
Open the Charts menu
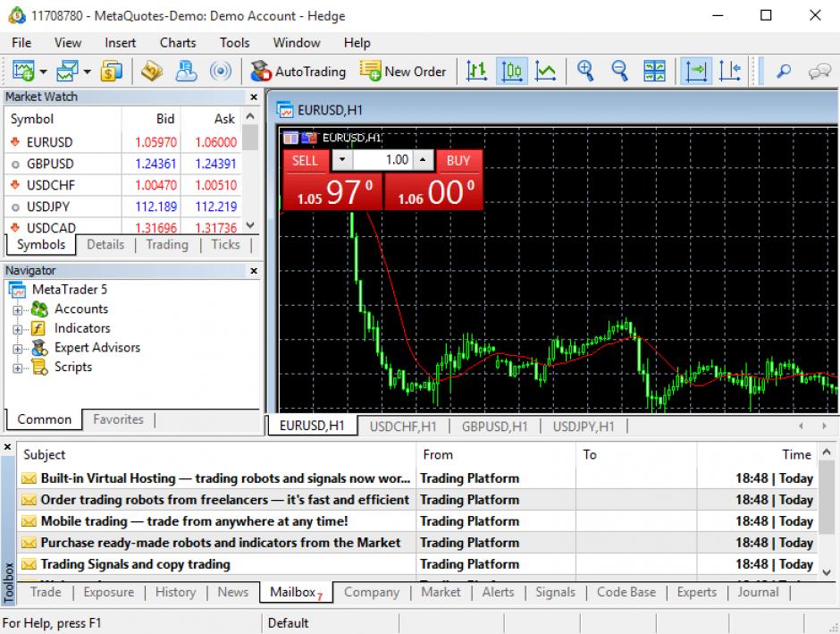click(178, 43)
